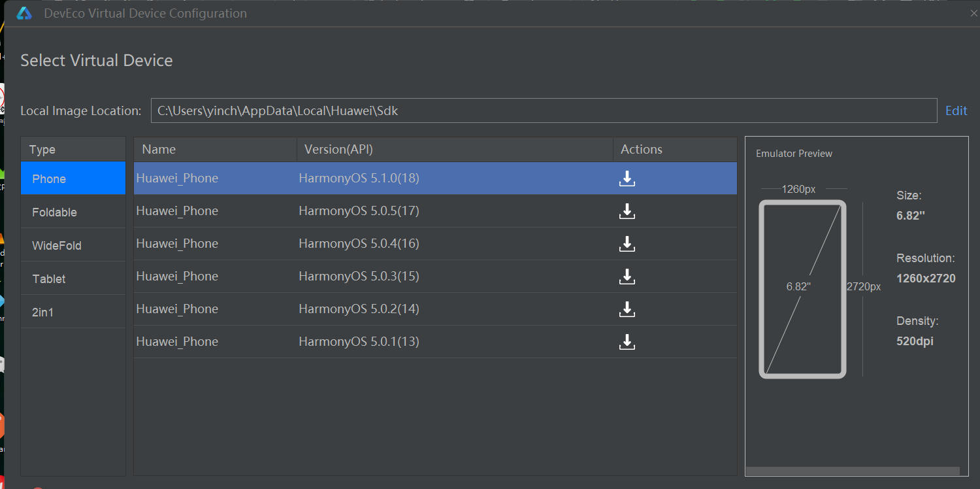This screenshot has width=980, height=489.
Task: Close the DevEco Virtual Device Configuration window
Action: [x=974, y=14]
